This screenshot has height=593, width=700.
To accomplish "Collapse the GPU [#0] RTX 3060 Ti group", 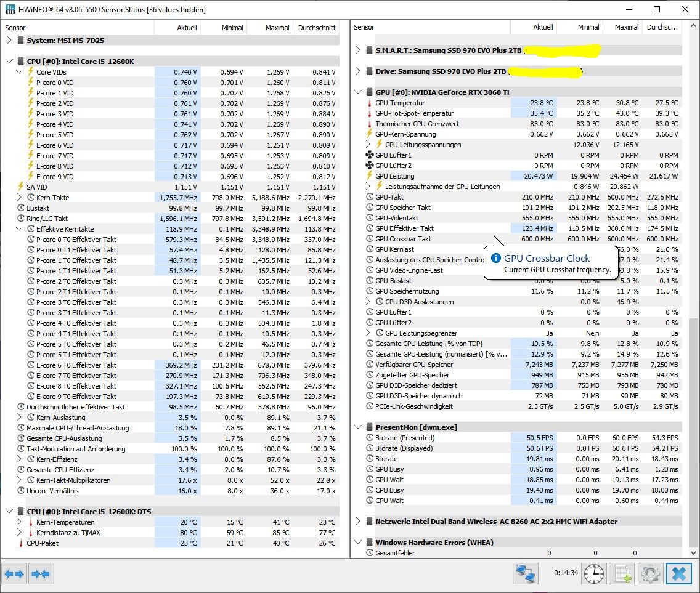I will click(x=358, y=92).
